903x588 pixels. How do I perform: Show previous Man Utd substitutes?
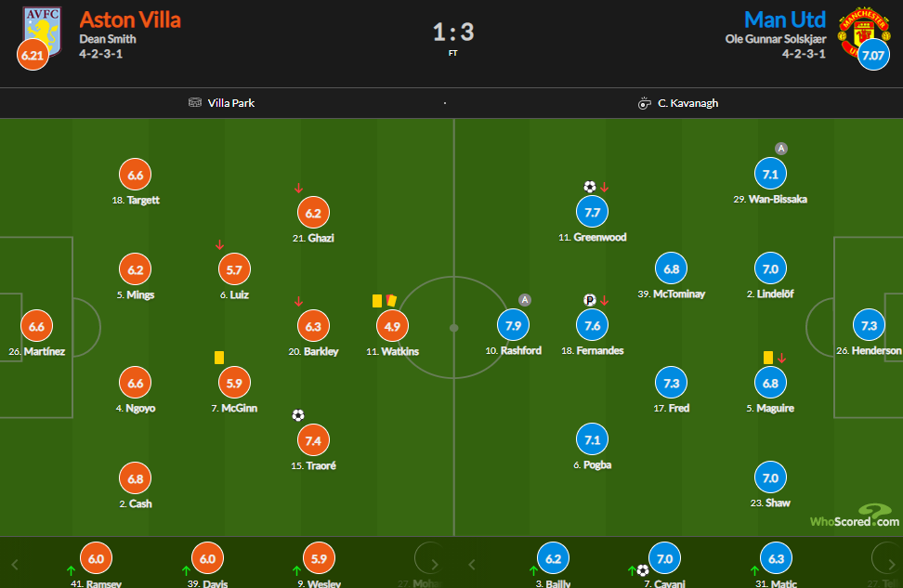point(472,565)
